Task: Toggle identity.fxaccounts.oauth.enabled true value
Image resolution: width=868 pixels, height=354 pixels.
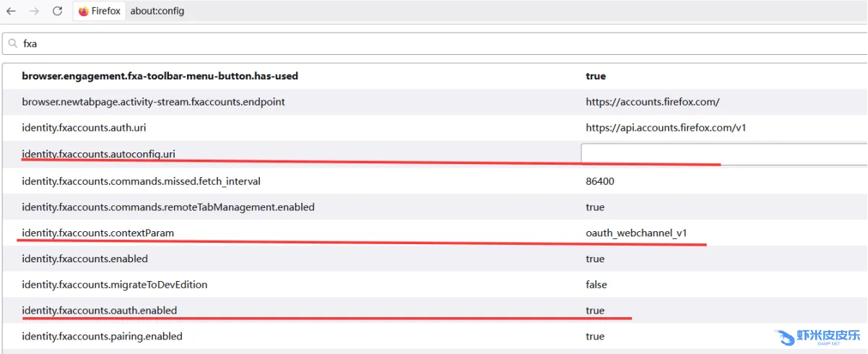Action: click(x=595, y=311)
